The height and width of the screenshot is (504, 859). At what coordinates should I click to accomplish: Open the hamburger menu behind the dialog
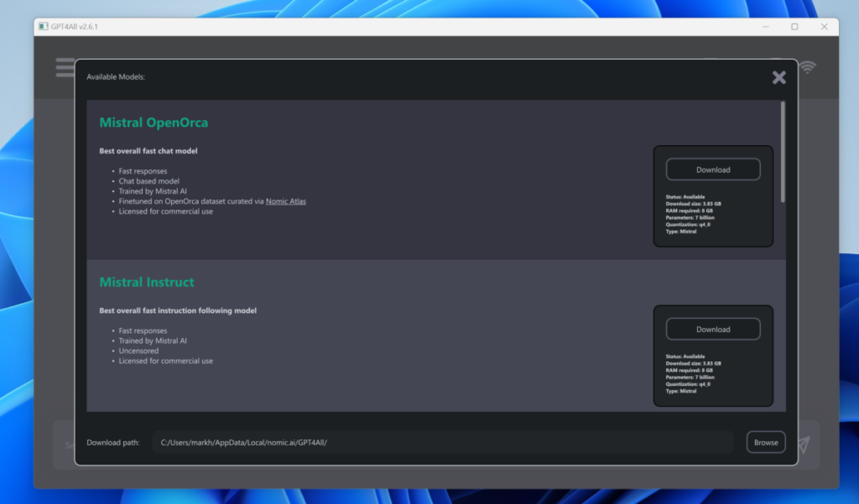pos(64,67)
